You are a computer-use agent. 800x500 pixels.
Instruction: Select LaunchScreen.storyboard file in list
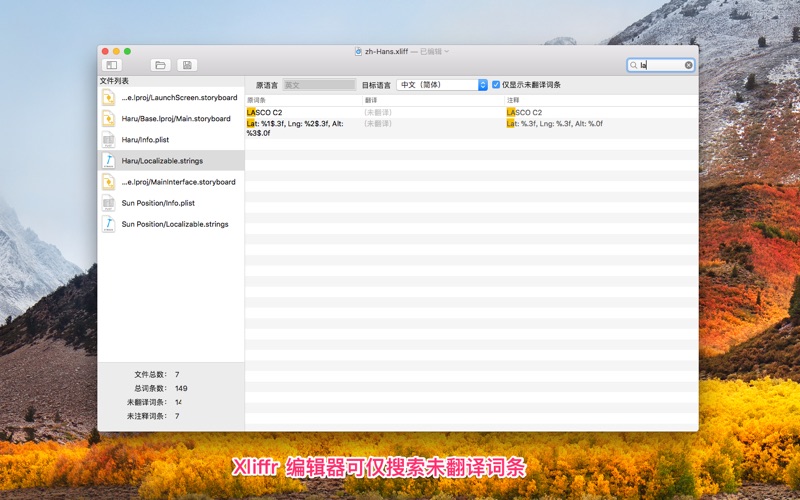tap(178, 97)
